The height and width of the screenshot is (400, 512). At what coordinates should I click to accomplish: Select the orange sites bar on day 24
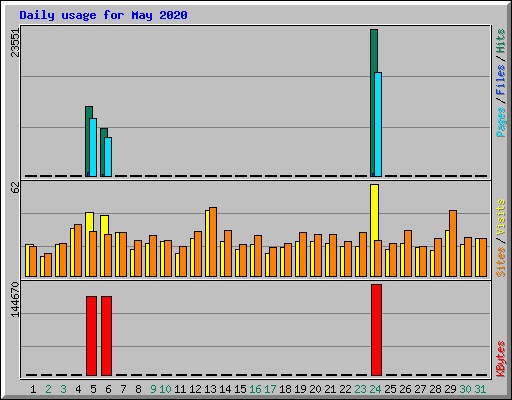pos(378,258)
